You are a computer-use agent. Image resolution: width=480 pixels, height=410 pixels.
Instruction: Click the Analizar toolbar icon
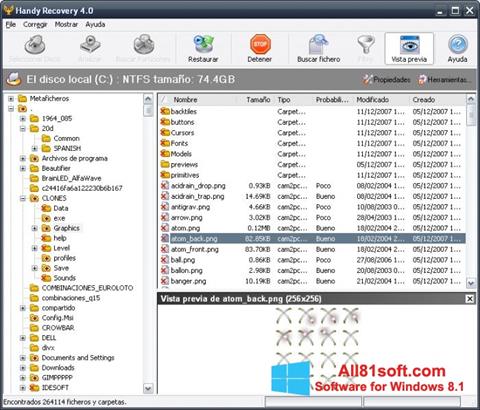90,44
